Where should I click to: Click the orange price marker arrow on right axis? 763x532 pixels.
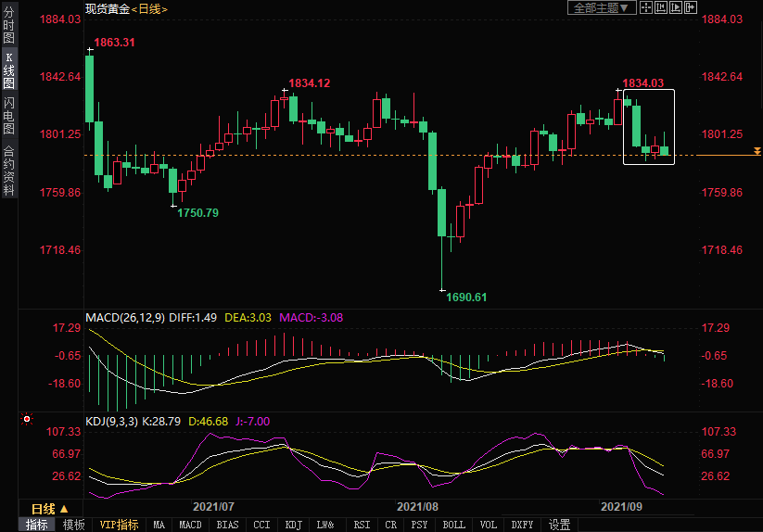pyautogui.click(x=757, y=151)
